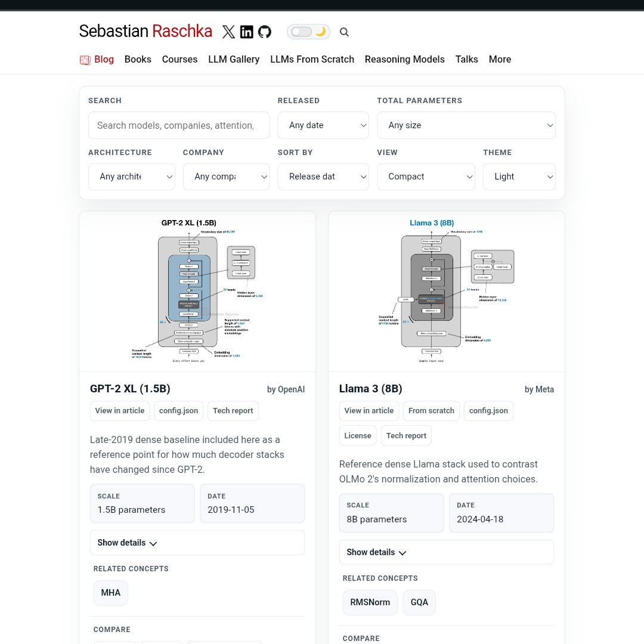The image size is (644, 644).
Task: Click GPT-2 XL View in article button
Action: pos(119,411)
